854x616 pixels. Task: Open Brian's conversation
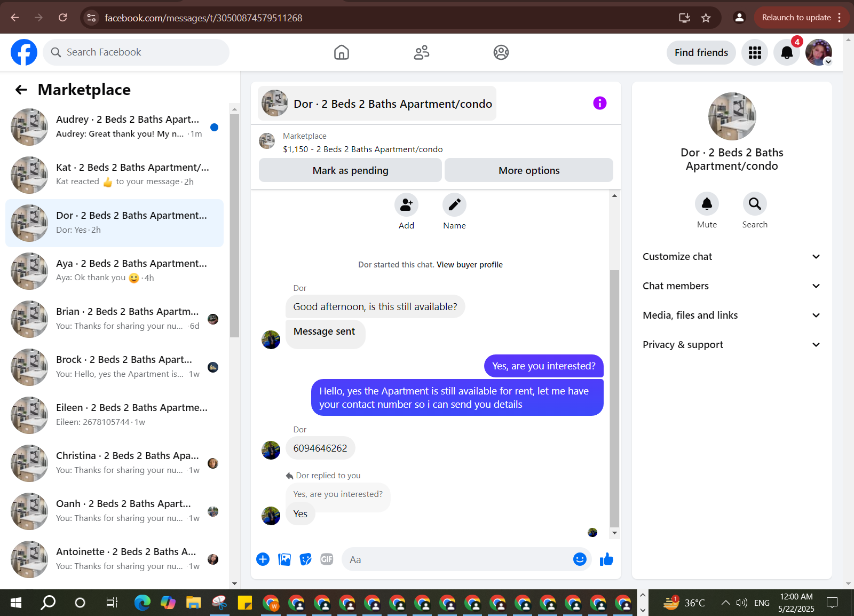(x=114, y=319)
